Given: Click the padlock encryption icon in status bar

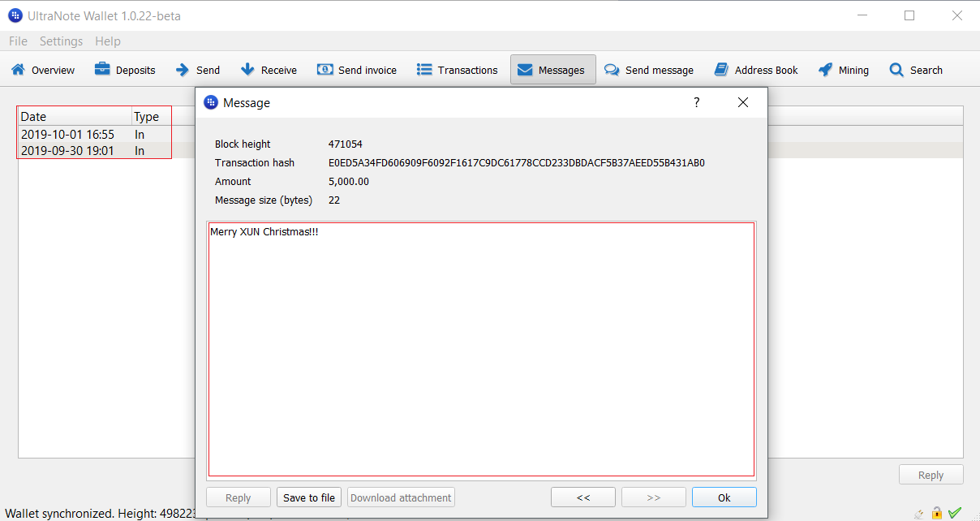Looking at the screenshot, I should tap(937, 513).
